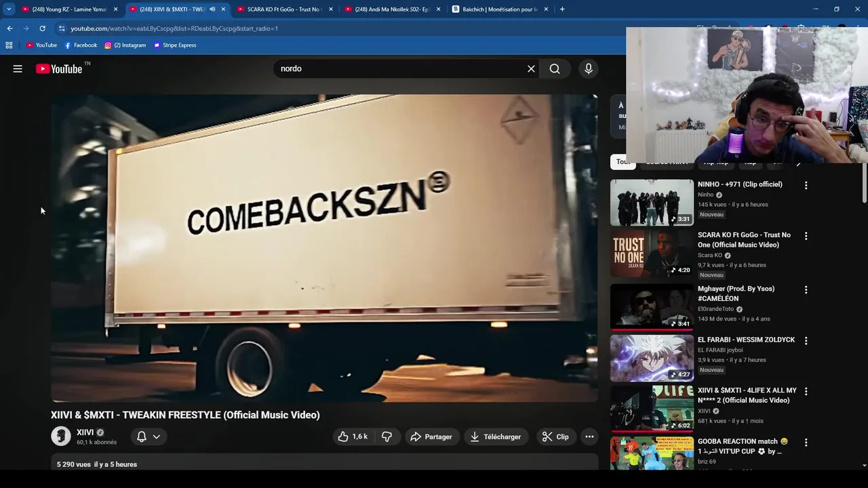Open options menu for SCARA KO video
868x488 pixels.
pos(806,236)
